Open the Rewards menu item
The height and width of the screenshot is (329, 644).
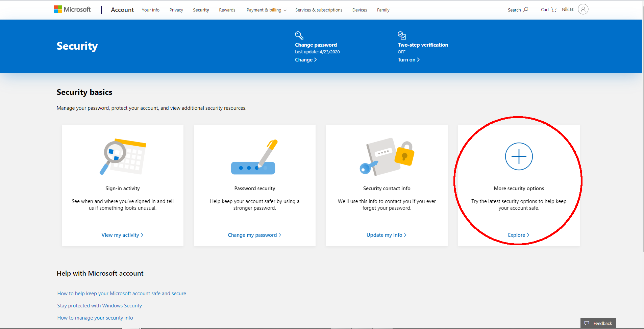coord(227,10)
